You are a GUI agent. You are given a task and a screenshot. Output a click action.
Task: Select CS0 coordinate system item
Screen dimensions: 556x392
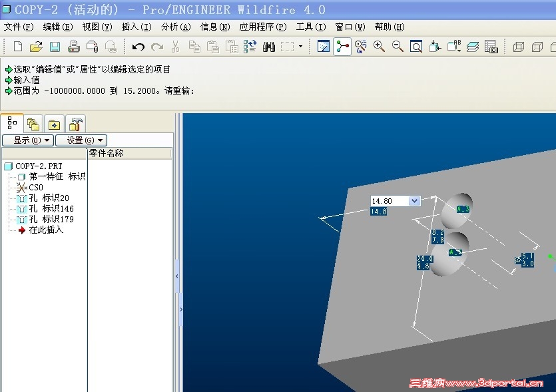pyautogui.click(x=35, y=187)
